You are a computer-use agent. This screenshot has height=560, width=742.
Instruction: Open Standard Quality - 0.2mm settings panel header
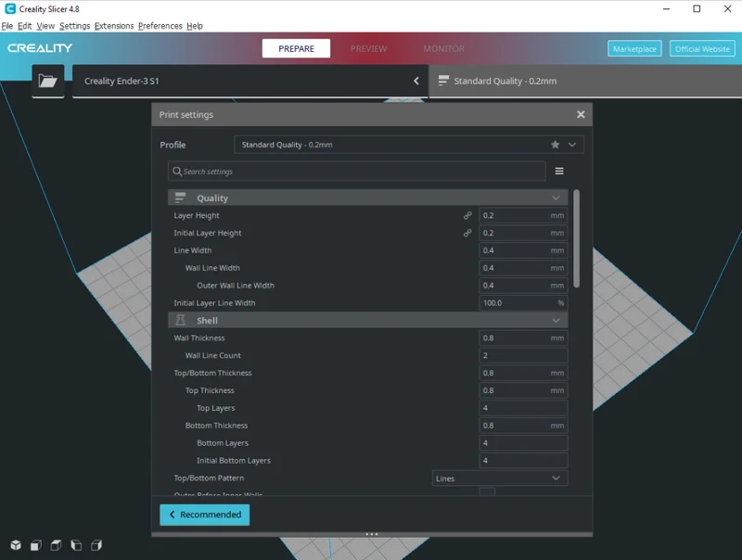[585, 81]
